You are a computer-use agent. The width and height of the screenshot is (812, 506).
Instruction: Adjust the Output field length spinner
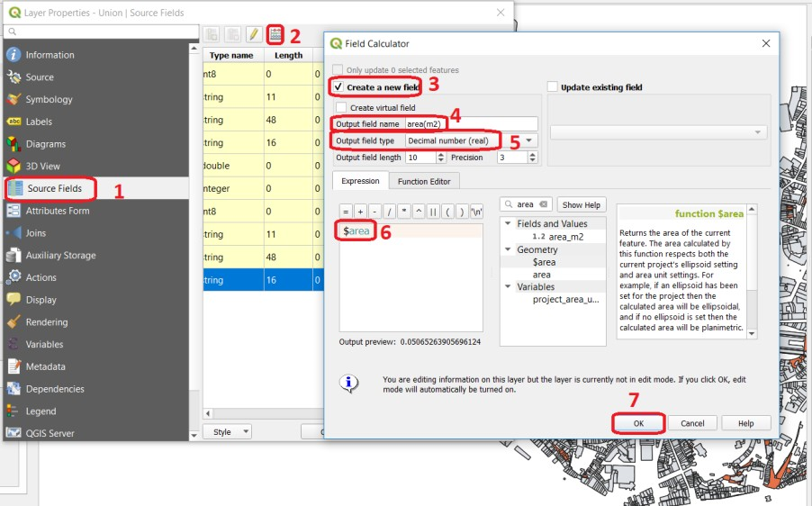[441, 158]
